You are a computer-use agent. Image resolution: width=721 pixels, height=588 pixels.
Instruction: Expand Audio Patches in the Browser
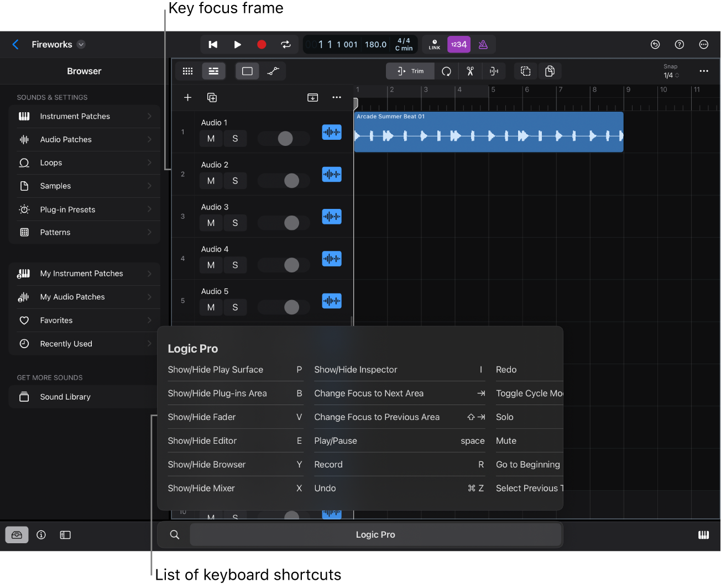click(x=85, y=140)
